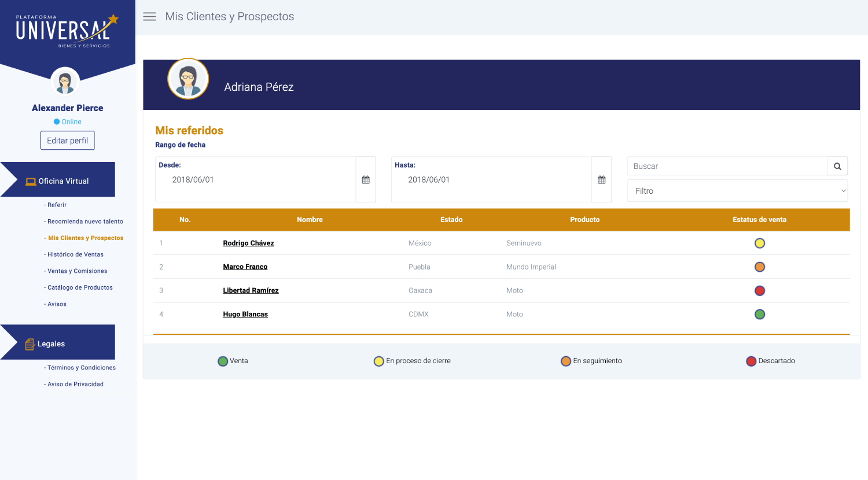
Task: Open Histórico de Ventas
Action: [74, 254]
